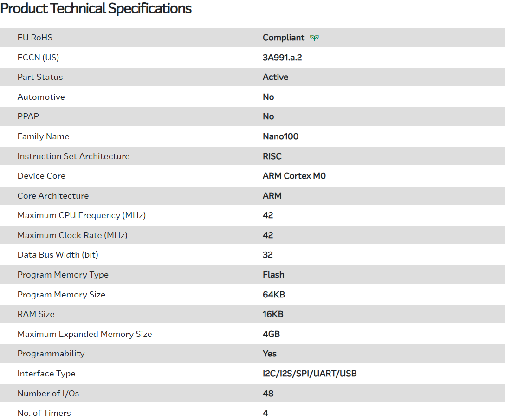The image size is (505, 420).
Task: Click the Flash program memory value
Action: point(273,275)
